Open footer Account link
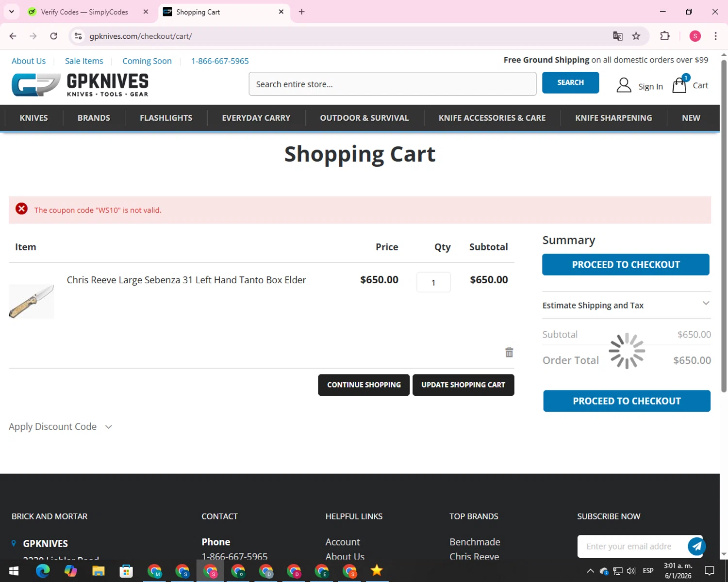Viewport: 728px width, 582px height. 343,542
